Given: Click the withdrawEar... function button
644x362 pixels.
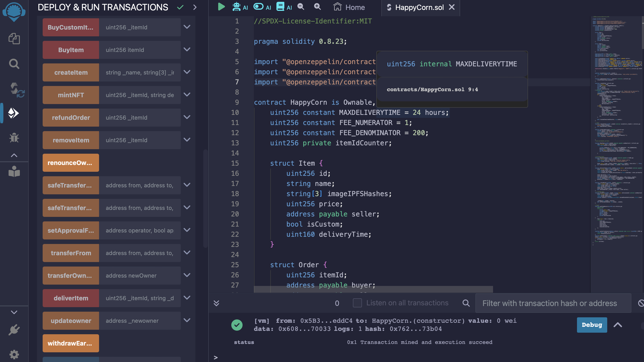Looking at the screenshot, I should pos(71,343).
